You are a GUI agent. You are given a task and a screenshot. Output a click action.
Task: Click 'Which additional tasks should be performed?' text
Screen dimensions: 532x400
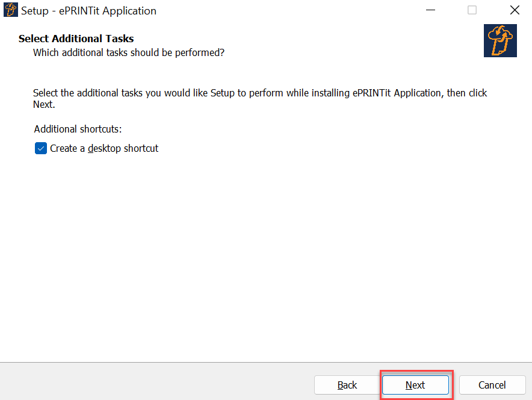129,52
